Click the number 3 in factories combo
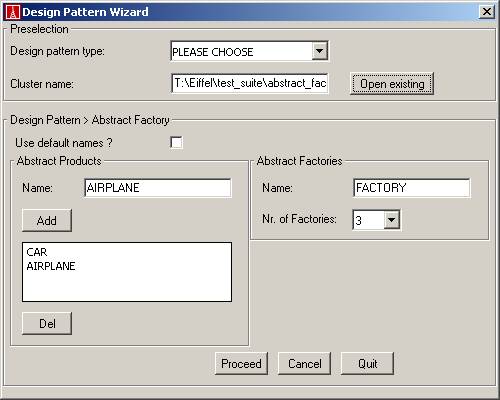The width and height of the screenshot is (500, 400). pos(359,220)
